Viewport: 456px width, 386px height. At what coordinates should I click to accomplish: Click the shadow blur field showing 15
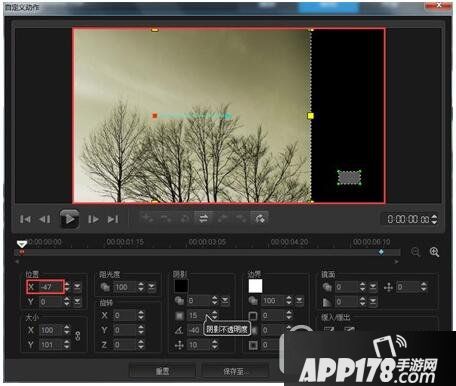tap(198, 315)
